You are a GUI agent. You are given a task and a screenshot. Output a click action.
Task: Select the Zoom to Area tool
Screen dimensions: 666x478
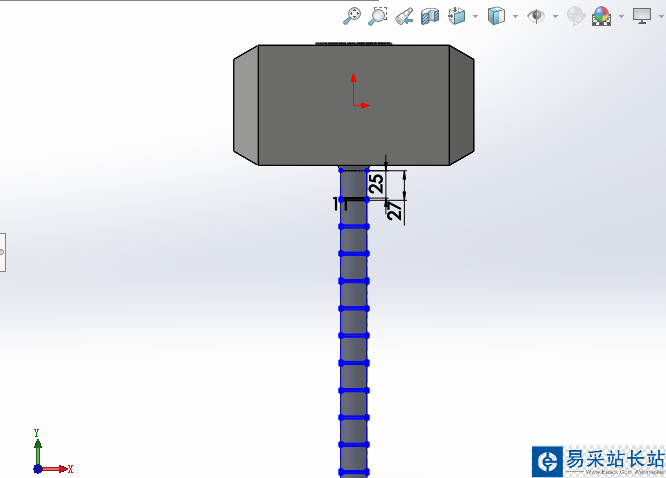[378, 16]
